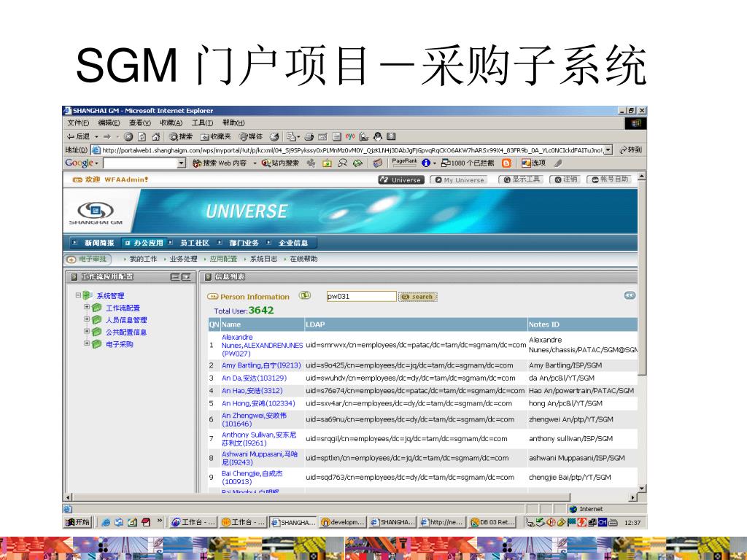Click the IE Mail toolbar icon
This screenshot has width=747, height=560.
(x=293, y=136)
